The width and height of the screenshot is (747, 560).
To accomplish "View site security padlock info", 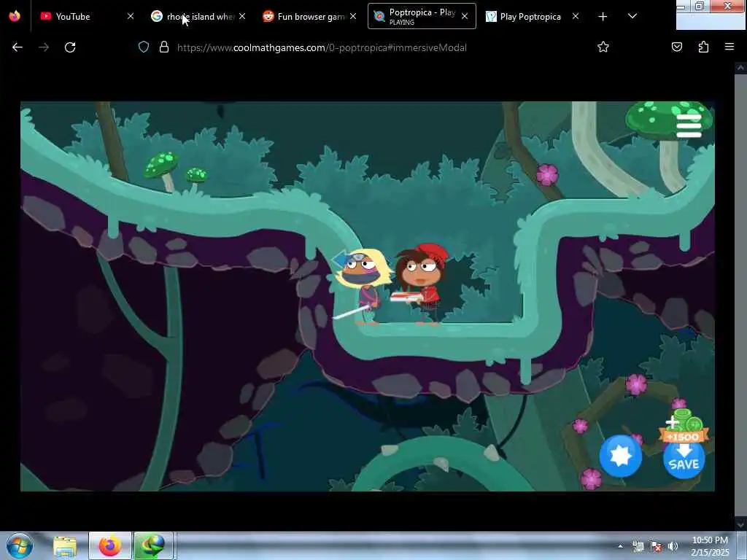I will [x=164, y=47].
